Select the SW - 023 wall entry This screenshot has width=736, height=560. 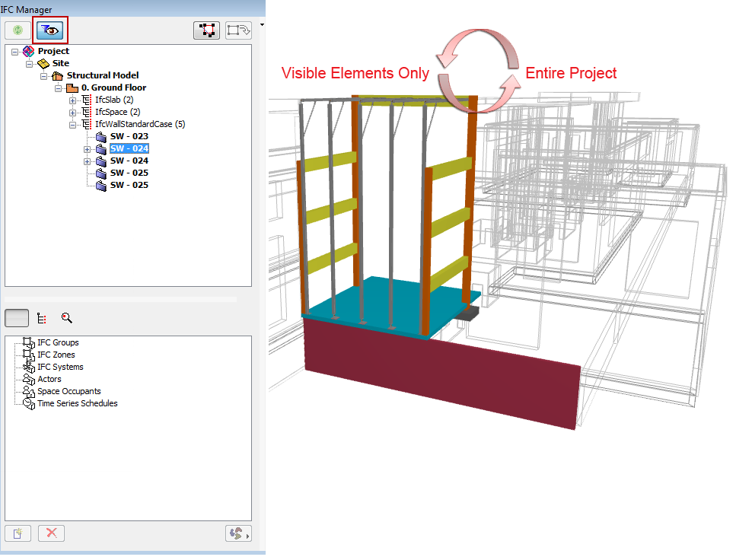129,137
